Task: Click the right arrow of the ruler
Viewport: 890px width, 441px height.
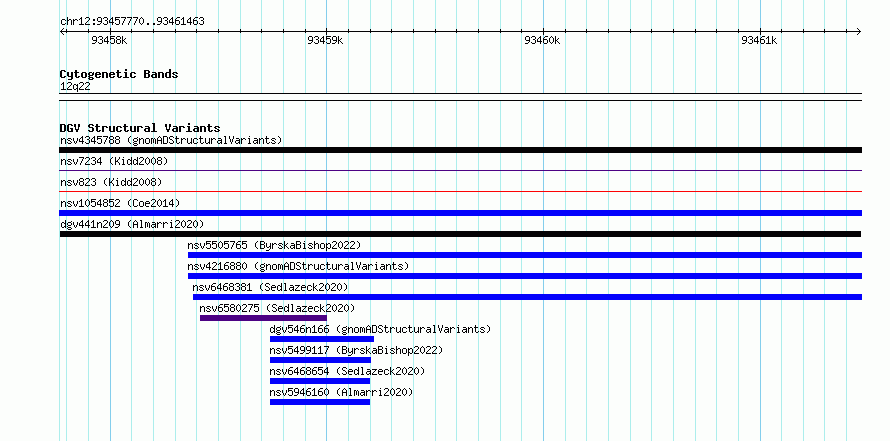Action: pyautogui.click(x=859, y=31)
